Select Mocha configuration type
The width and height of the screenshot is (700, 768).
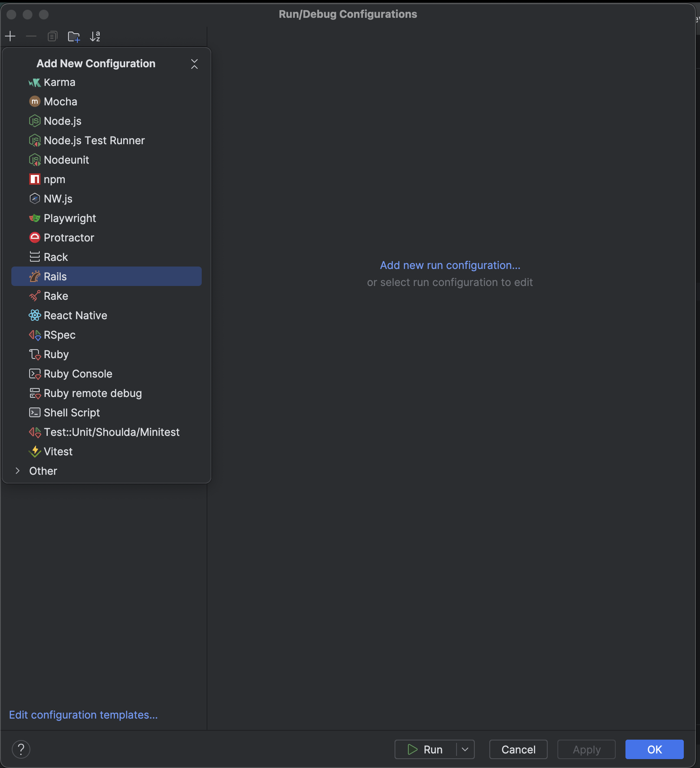point(107,102)
